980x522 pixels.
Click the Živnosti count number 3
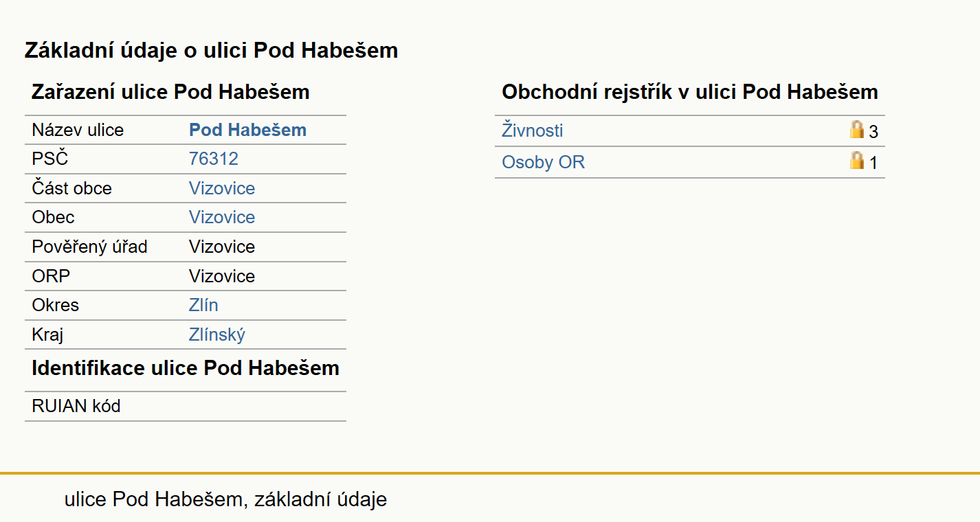873,131
